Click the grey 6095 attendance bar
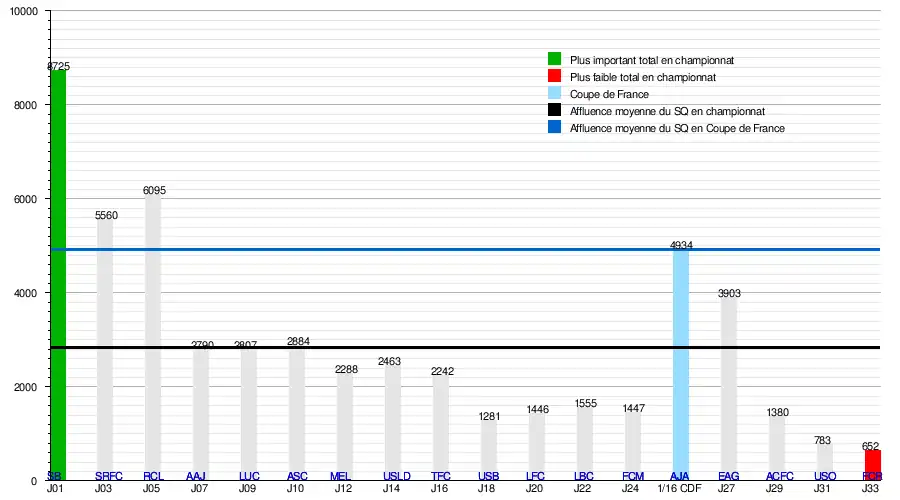The width and height of the screenshot is (900, 500). (x=153, y=330)
